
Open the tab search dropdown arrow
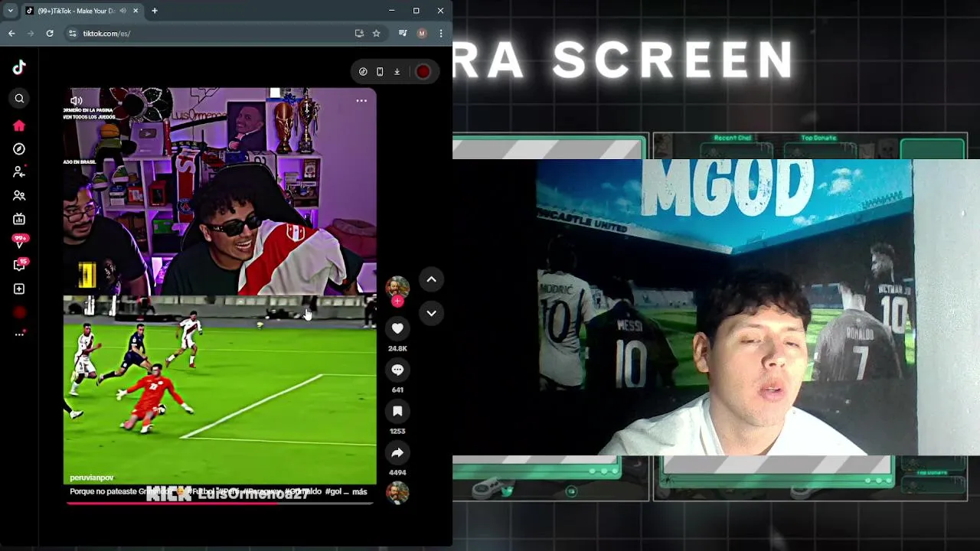(x=10, y=11)
